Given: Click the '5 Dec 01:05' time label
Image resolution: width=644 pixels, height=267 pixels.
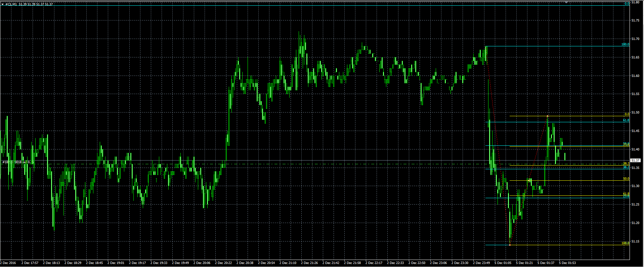Looking at the screenshot, I should click(503, 263).
